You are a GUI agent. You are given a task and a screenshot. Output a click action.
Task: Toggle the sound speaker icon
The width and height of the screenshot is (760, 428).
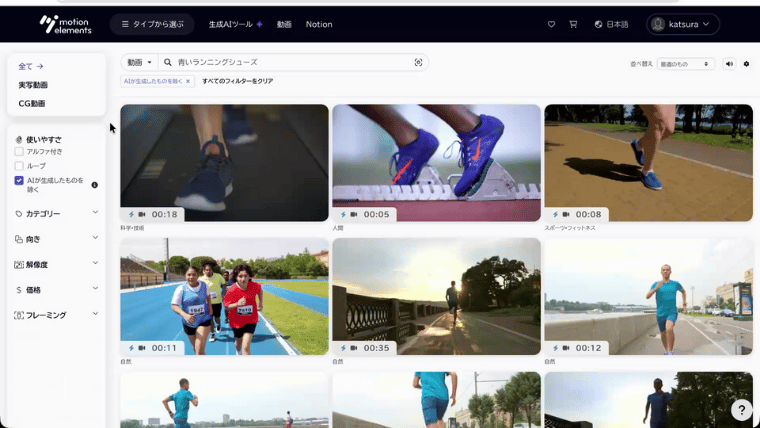[729, 64]
